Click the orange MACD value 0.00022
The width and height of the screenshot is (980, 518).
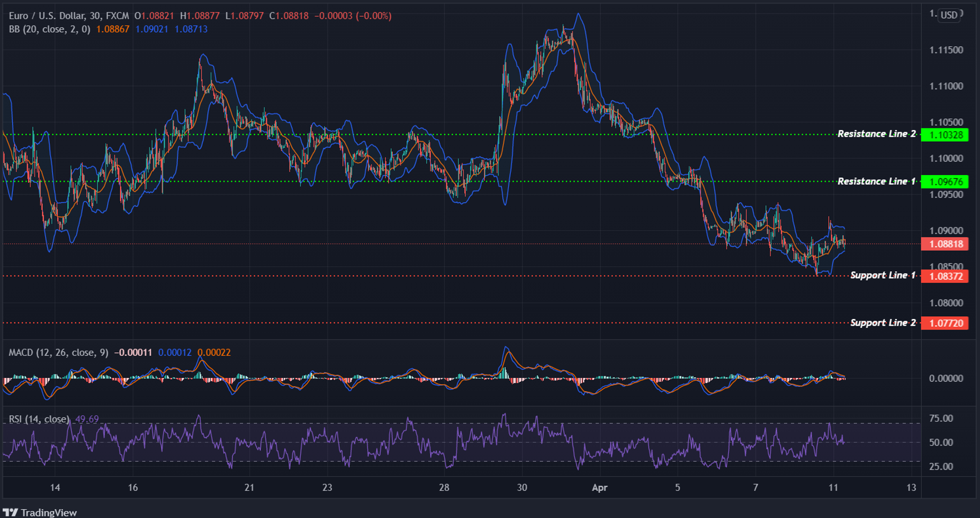click(x=215, y=352)
